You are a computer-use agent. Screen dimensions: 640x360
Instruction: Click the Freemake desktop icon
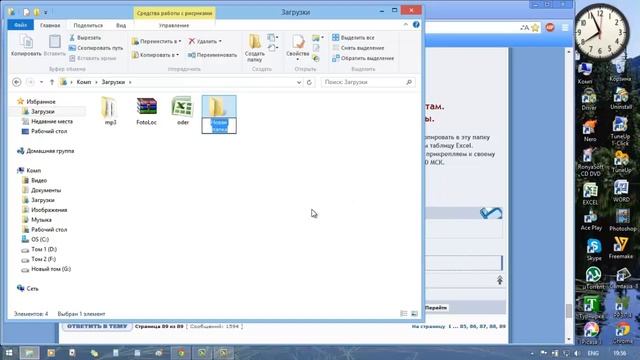[621, 248]
